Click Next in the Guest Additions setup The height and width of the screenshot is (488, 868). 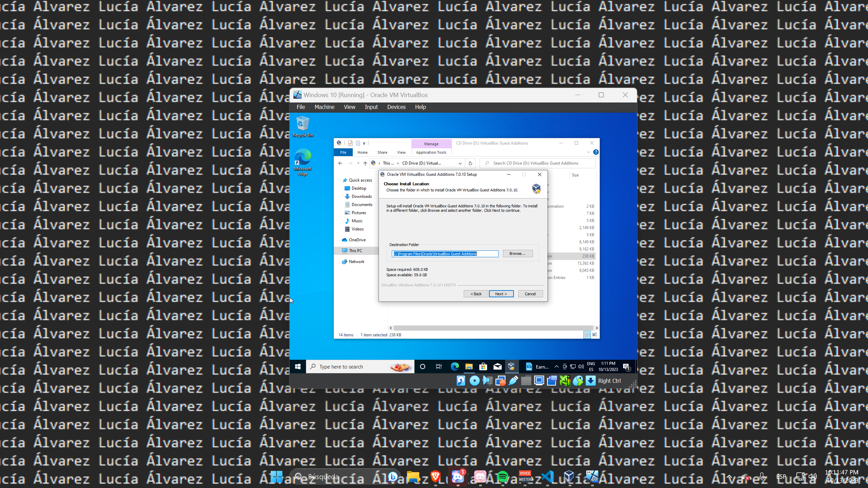pos(501,294)
